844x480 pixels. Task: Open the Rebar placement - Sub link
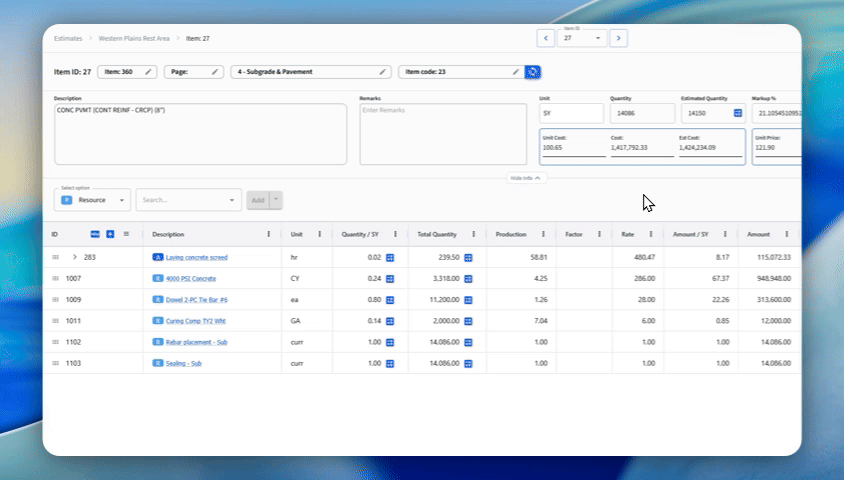coord(197,342)
